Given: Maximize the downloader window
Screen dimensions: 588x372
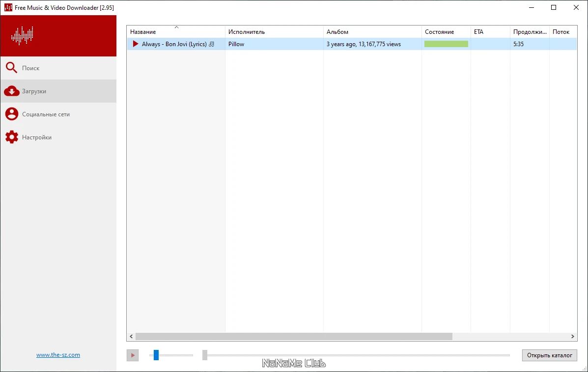Looking at the screenshot, I should tap(554, 7).
